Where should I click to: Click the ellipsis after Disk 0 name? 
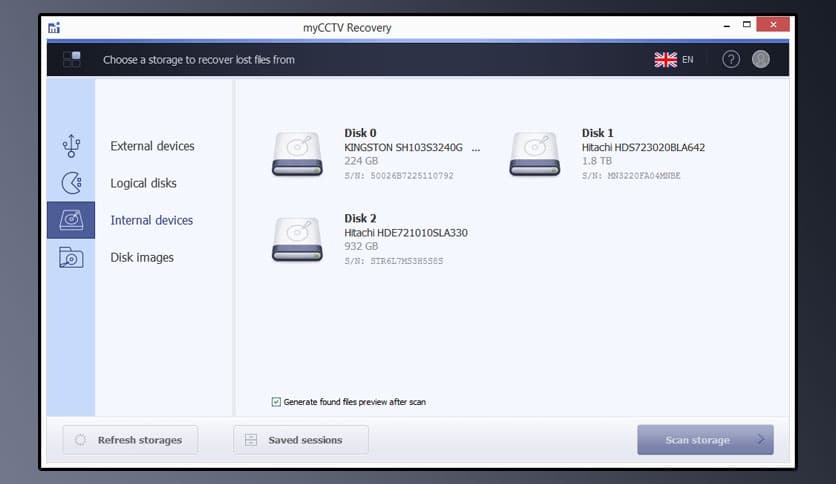(x=476, y=150)
